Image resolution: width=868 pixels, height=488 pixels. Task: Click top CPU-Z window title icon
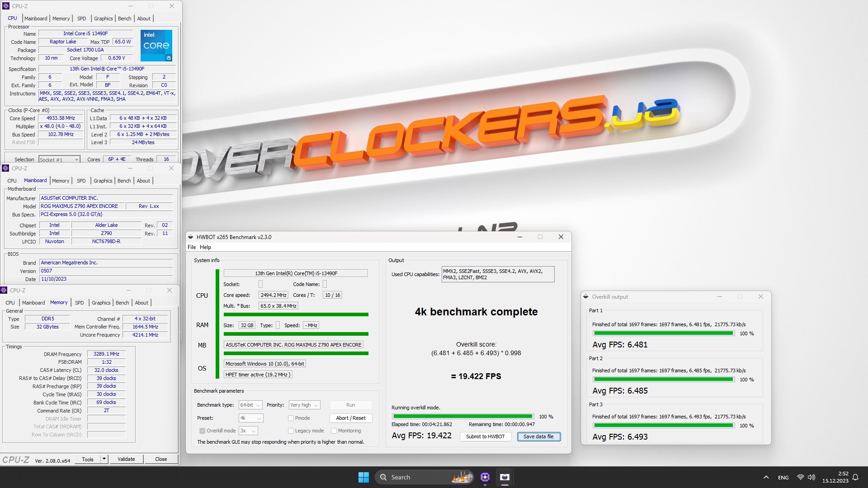(5, 6)
